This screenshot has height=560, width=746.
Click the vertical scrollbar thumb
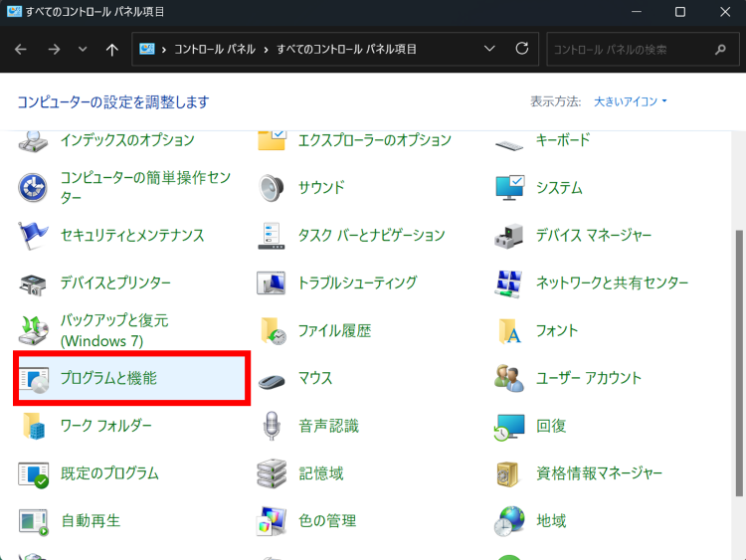click(739, 363)
